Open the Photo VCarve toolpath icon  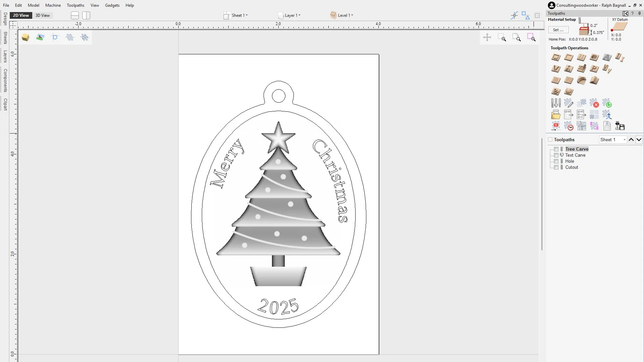(569, 69)
